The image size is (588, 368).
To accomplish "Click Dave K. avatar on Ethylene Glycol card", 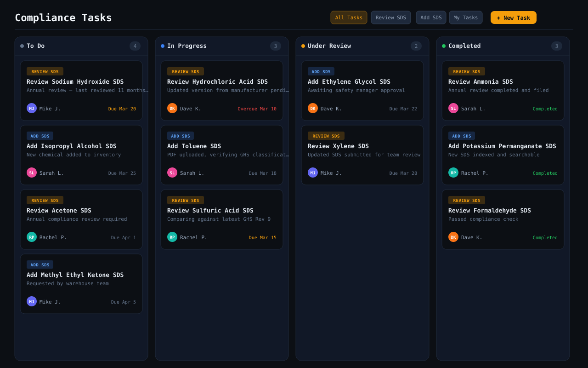I will [313, 108].
